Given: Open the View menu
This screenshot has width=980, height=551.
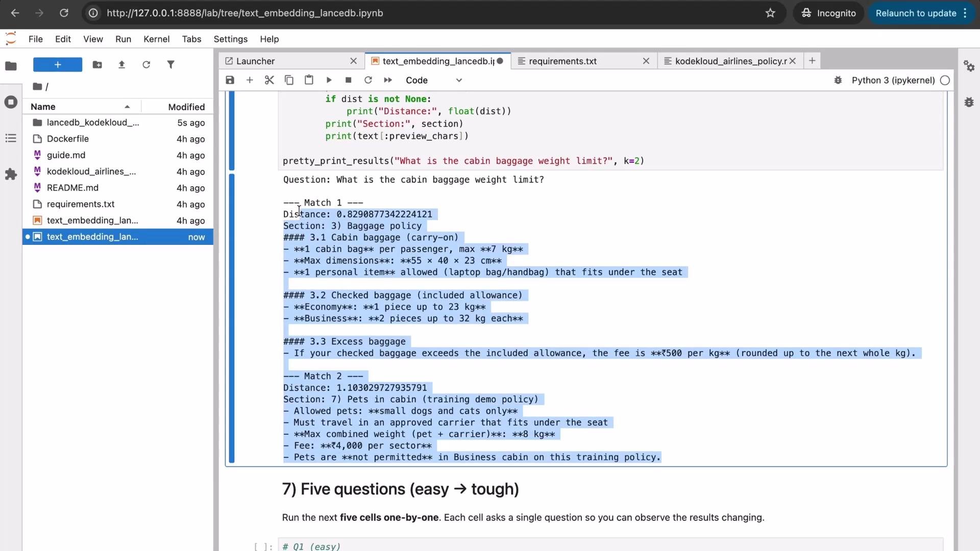Looking at the screenshot, I should tap(93, 39).
